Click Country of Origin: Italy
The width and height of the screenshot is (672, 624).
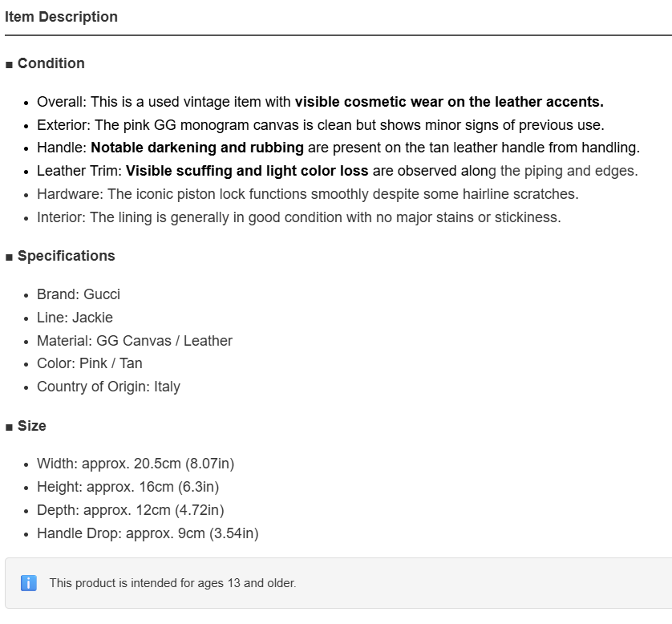[108, 387]
